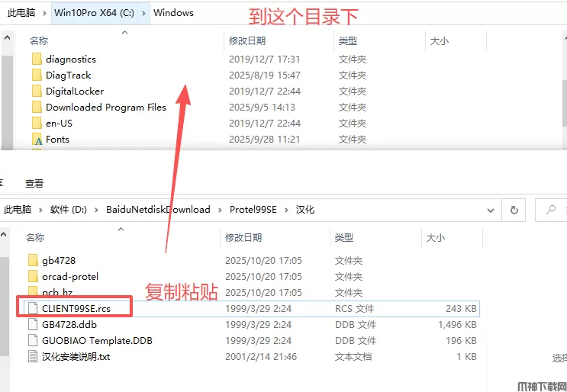
Task: Expand chevron after 此电脑 in lower address bar
Action: (41, 210)
